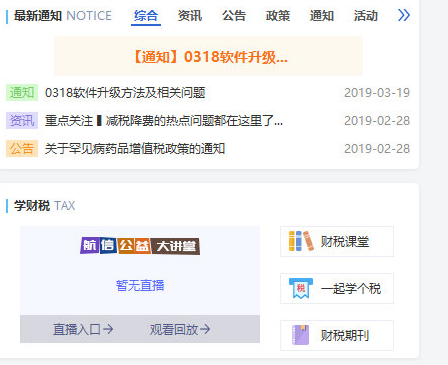448x365 pixels.
Task: Click the 学财税 TAX heading
Action: click(44, 206)
